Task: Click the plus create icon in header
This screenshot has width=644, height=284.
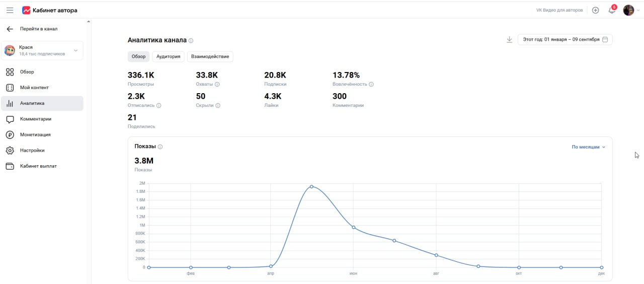Action: click(x=596, y=10)
